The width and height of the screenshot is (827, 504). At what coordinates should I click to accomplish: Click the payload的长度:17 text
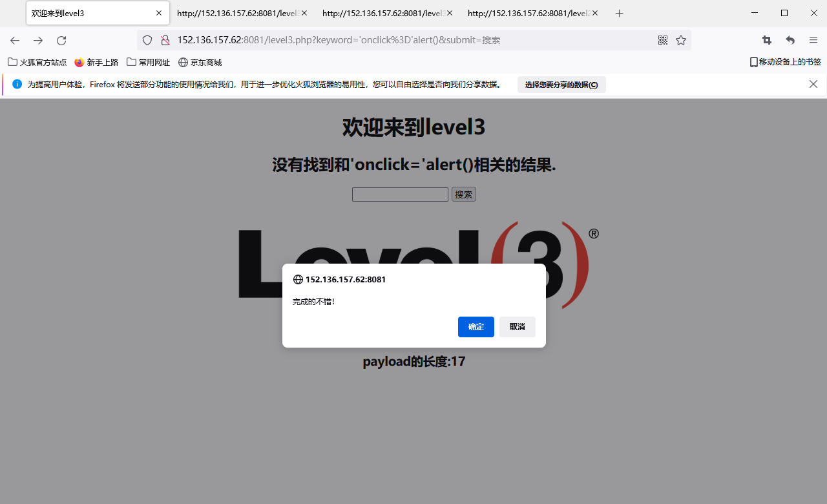tap(413, 362)
